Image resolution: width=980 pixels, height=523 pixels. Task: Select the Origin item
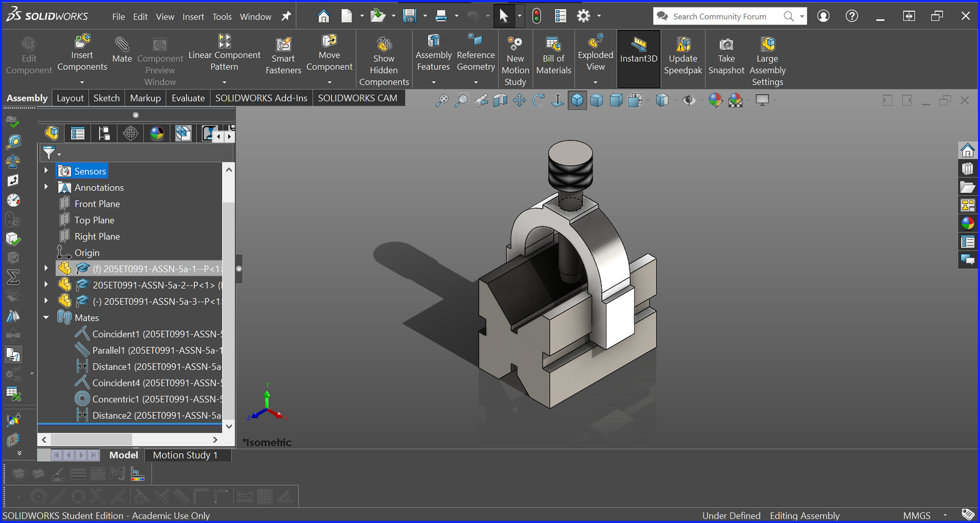pos(87,252)
